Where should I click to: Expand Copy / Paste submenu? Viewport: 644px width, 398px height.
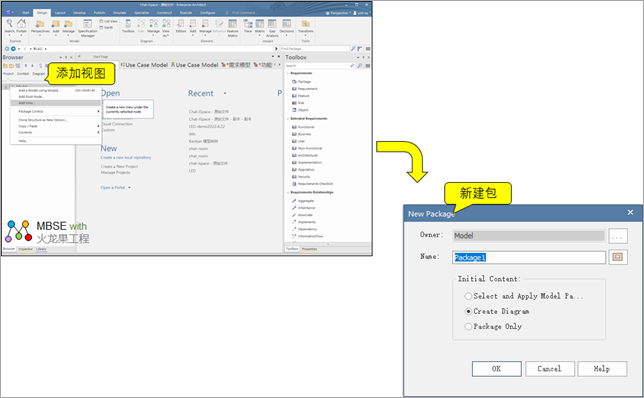56,126
